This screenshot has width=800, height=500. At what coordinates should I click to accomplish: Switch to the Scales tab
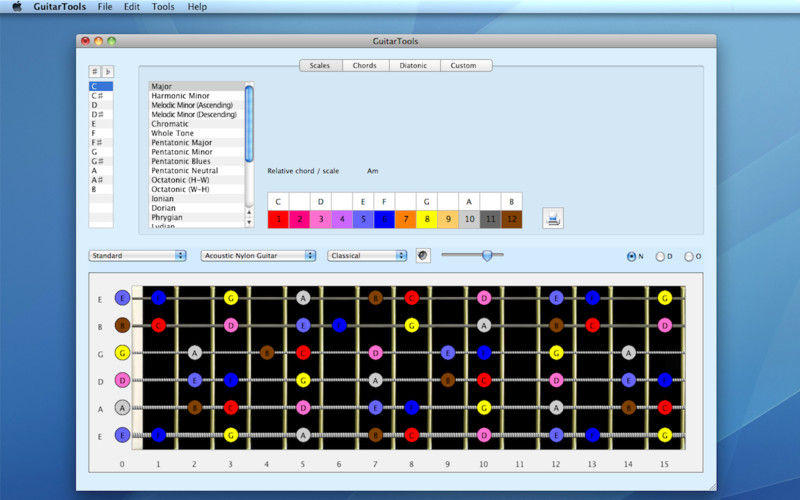click(320, 65)
